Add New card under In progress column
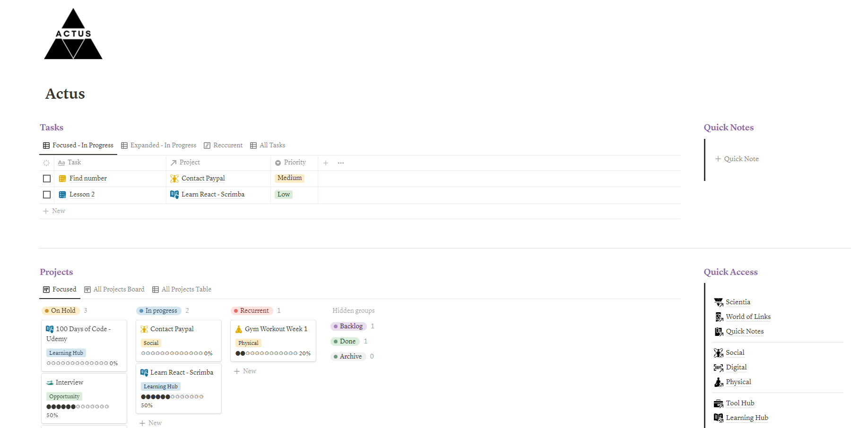Screen dimensions: 868x428 pos(150,423)
